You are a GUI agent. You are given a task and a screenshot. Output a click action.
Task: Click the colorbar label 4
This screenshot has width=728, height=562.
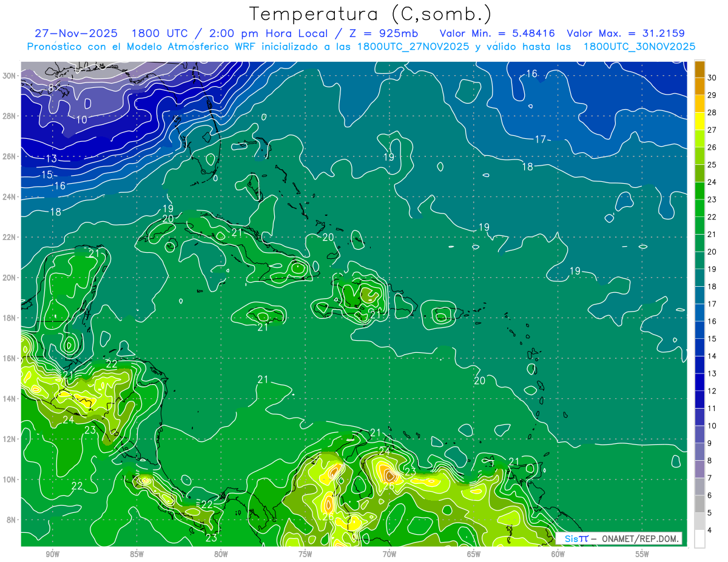[710, 530]
